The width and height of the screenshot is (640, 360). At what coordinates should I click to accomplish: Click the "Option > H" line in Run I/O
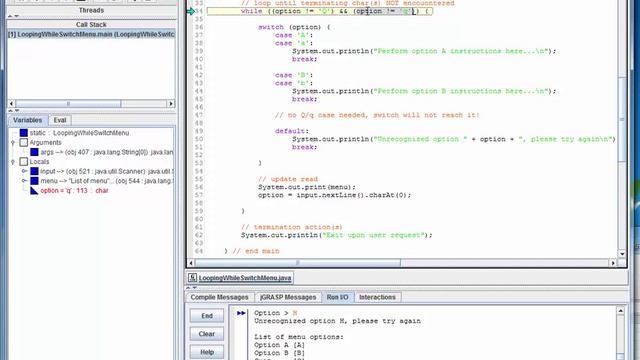(x=276, y=313)
